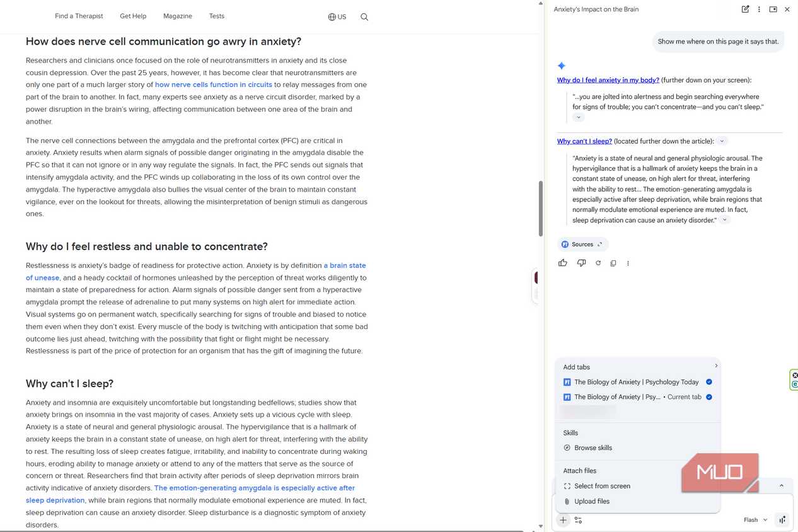Open the Get Help menu
The width and height of the screenshot is (798, 532).
pyautogui.click(x=133, y=16)
